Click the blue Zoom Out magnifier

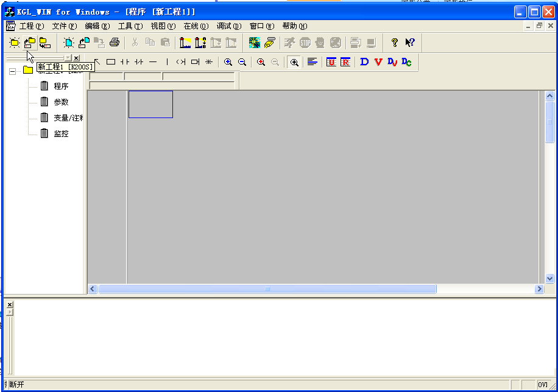point(242,62)
